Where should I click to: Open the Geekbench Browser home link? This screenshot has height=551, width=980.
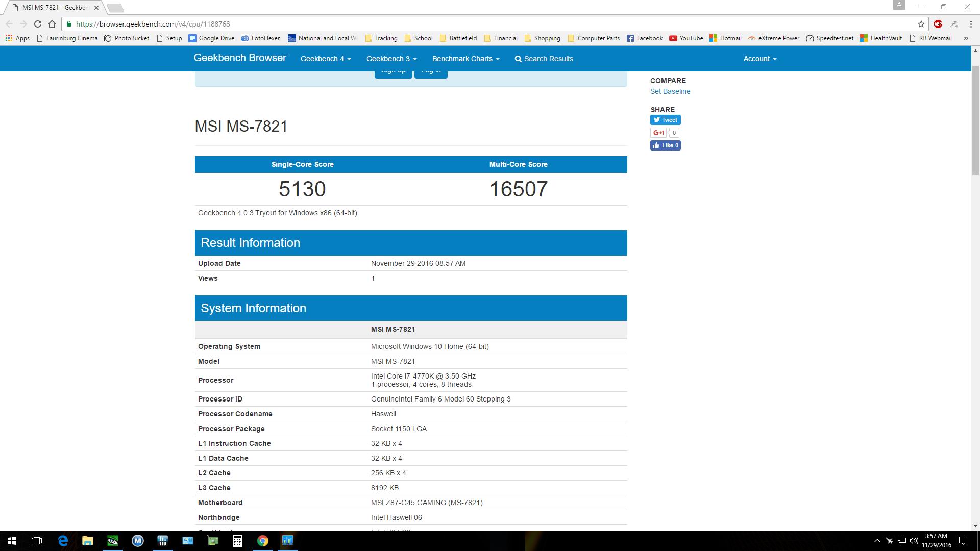(240, 58)
